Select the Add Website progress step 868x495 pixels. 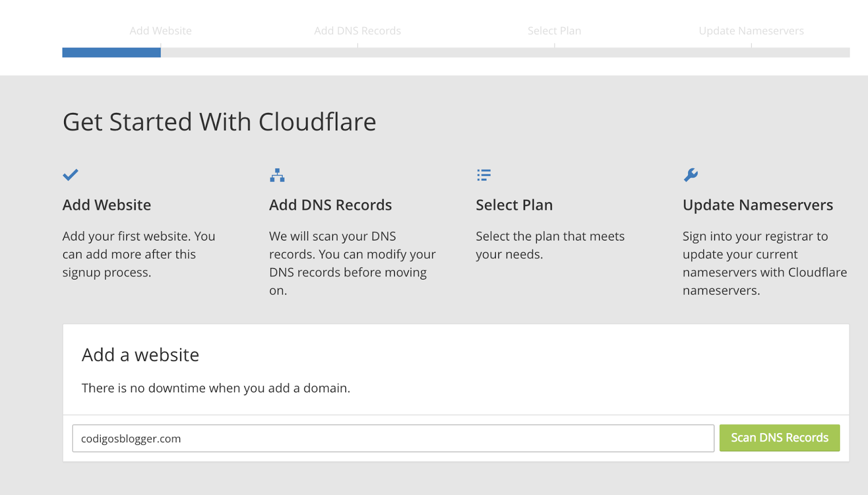[161, 31]
